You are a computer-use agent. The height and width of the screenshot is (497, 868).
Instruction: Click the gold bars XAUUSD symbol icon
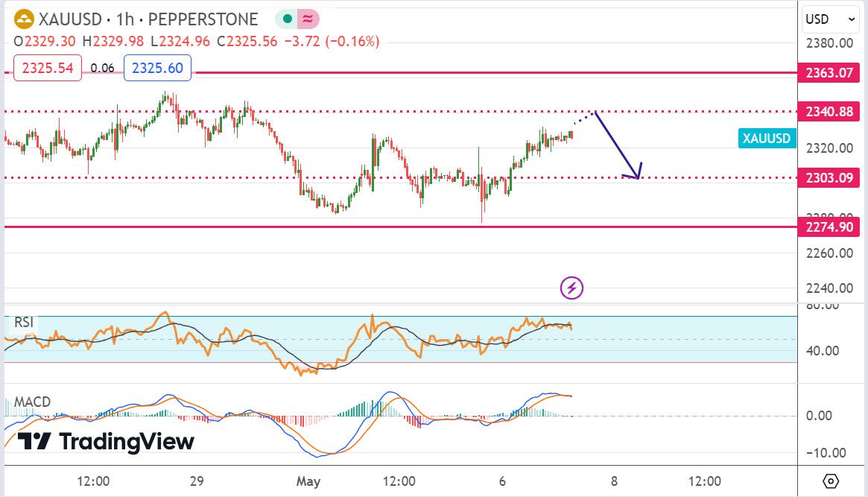coord(24,19)
